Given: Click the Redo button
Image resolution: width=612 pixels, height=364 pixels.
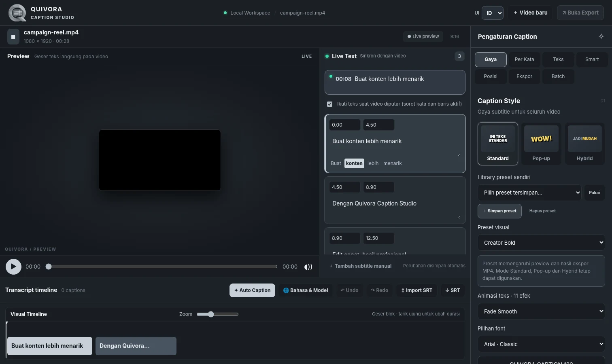Looking at the screenshot, I should (379, 290).
